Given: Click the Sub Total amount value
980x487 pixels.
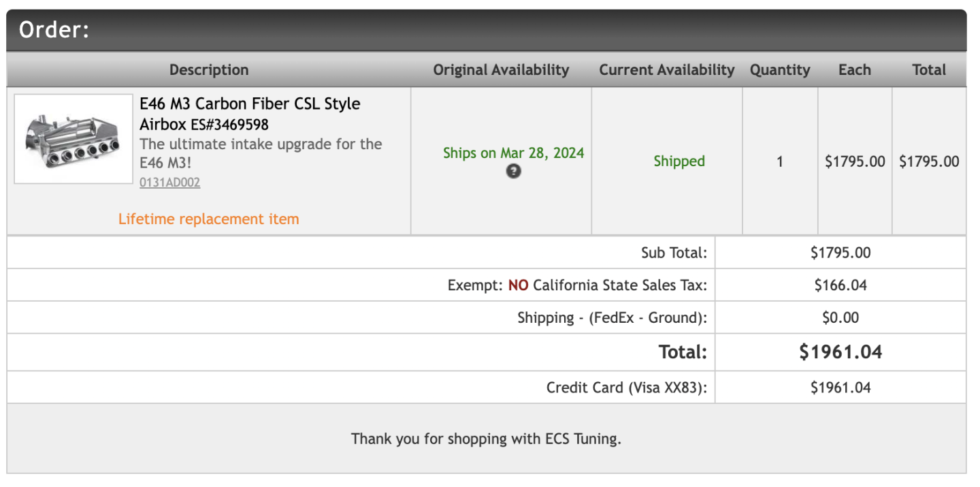Looking at the screenshot, I should [840, 253].
